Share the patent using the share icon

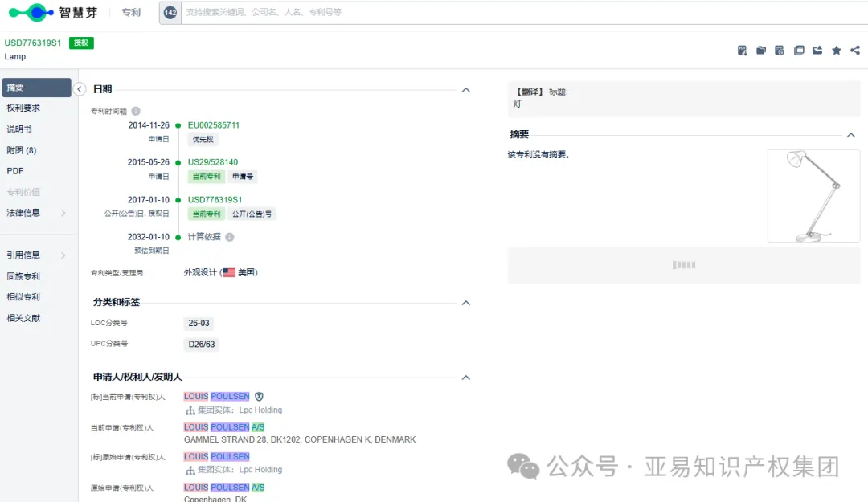[854, 50]
